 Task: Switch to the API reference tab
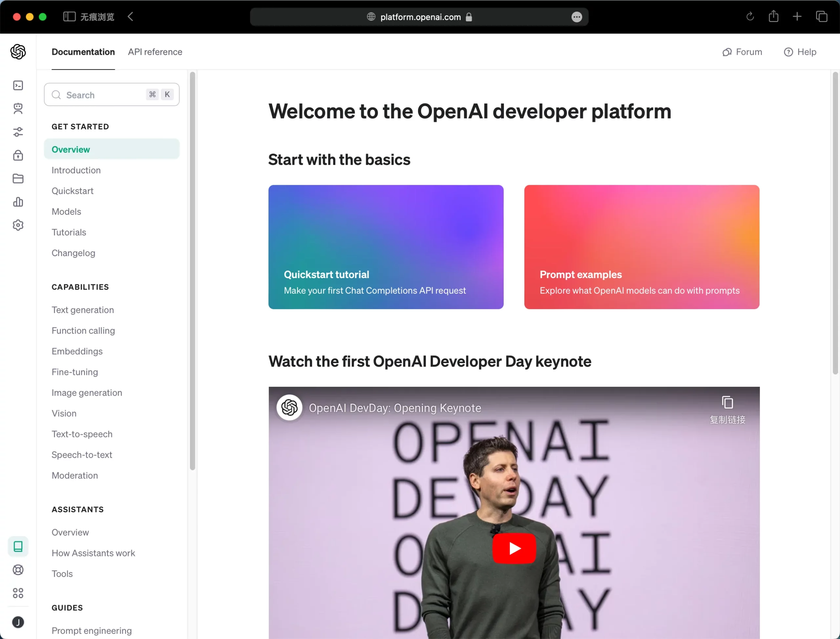(x=155, y=52)
